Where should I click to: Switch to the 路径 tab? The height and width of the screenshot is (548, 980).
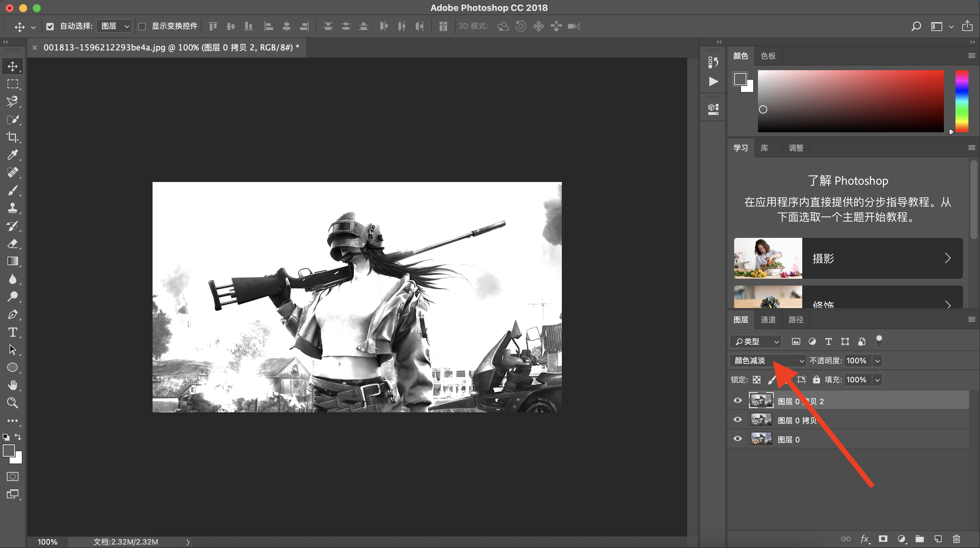click(x=795, y=320)
